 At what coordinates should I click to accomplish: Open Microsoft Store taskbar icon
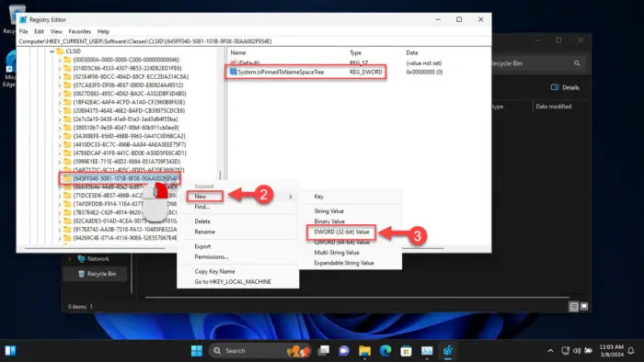(x=407, y=351)
